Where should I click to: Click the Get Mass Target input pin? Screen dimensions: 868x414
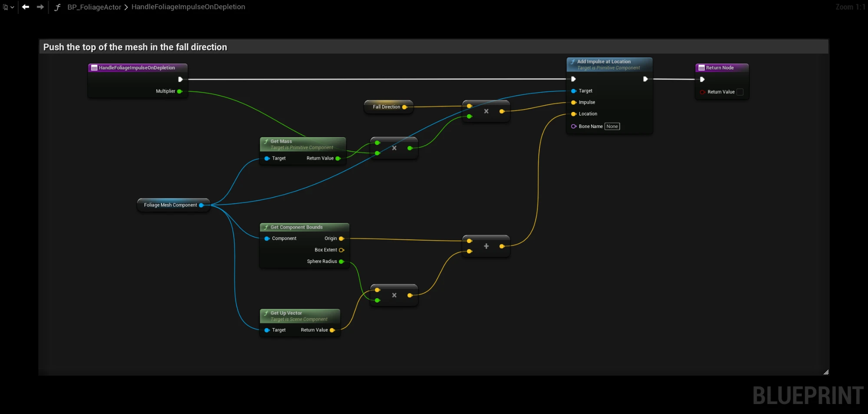pyautogui.click(x=267, y=158)
